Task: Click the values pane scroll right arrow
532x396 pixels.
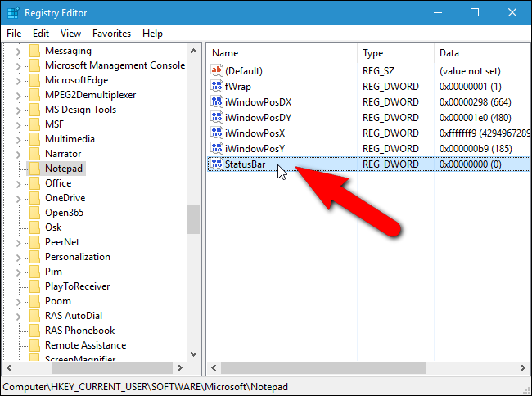Action: [x=522, y=367]
